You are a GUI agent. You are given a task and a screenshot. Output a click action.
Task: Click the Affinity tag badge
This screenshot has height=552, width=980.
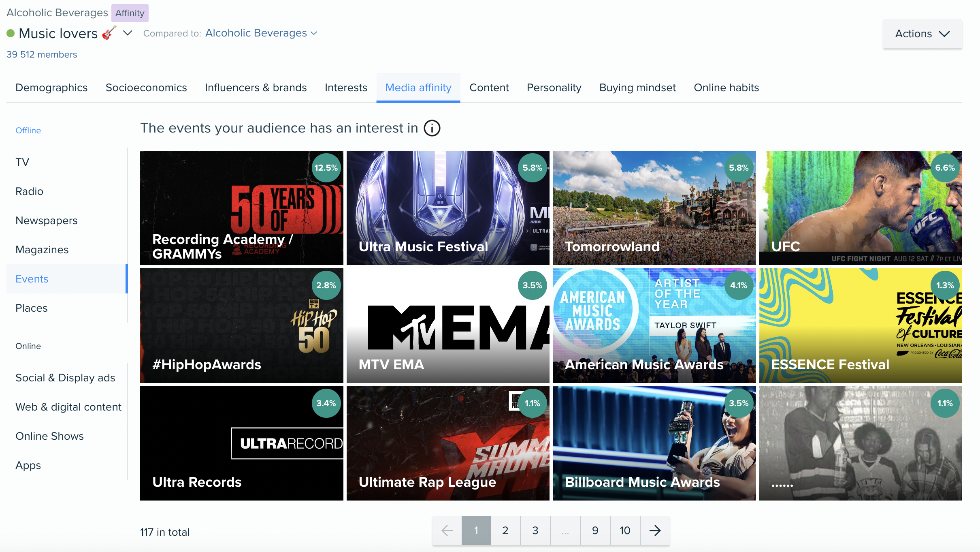tap(130, 13)
